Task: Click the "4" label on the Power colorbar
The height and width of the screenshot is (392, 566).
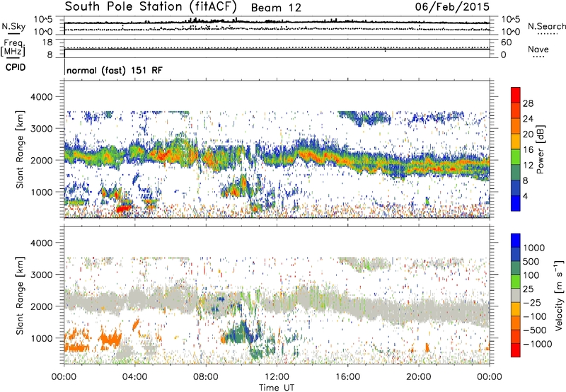Action: click(x=526, y=197)
